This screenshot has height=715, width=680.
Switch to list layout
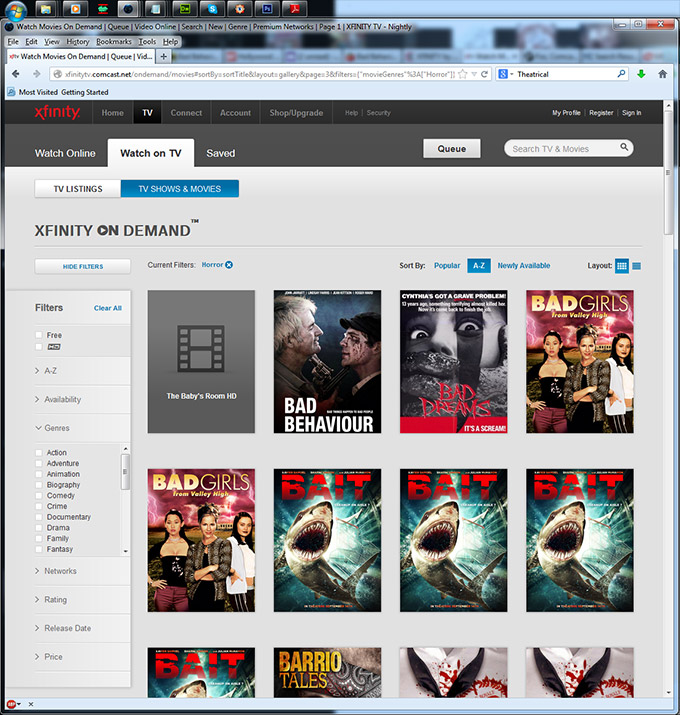point(637,265)
